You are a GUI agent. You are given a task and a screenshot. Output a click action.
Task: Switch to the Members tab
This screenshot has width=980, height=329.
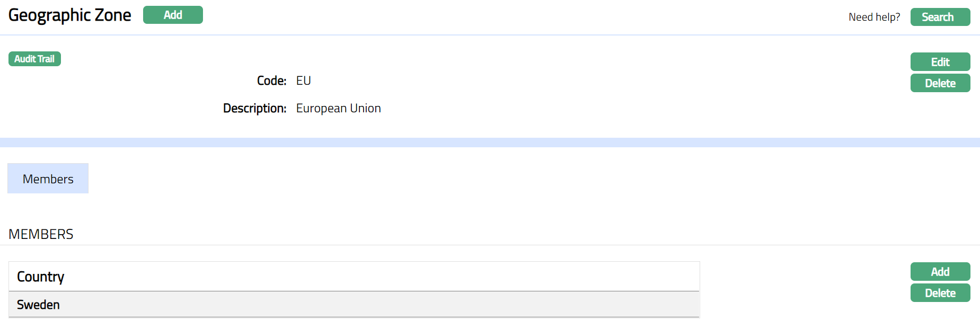48,179
